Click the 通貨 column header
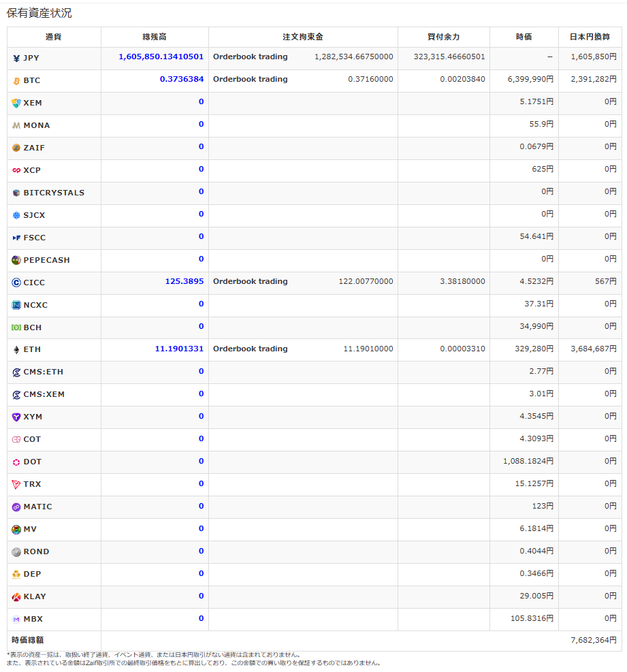 [x=54, y=37]
